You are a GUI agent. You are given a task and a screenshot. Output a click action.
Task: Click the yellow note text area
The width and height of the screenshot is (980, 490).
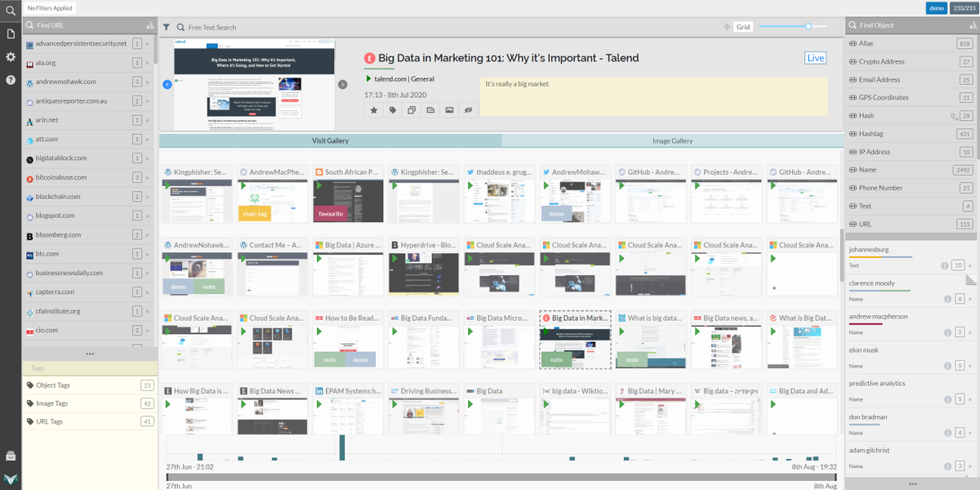point(653,97)
